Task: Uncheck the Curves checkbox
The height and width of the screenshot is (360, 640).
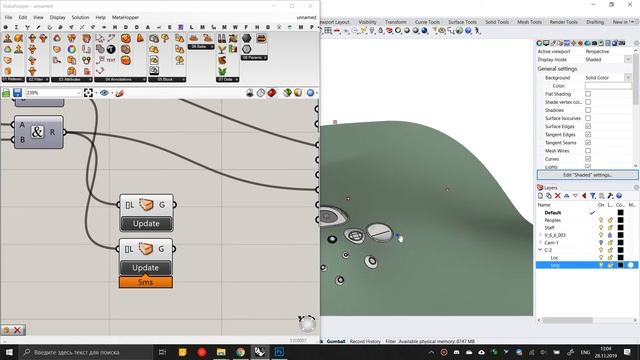Action: (x=588, y=159)
